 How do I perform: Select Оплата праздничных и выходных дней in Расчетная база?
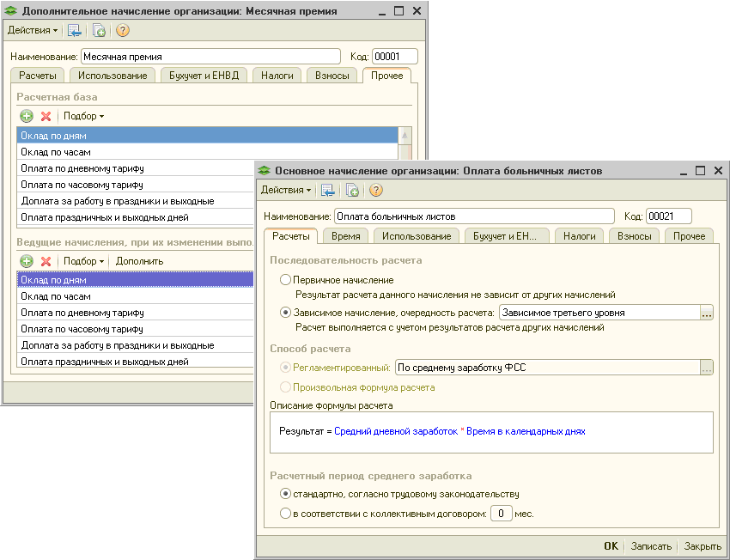tap(136, 217)
